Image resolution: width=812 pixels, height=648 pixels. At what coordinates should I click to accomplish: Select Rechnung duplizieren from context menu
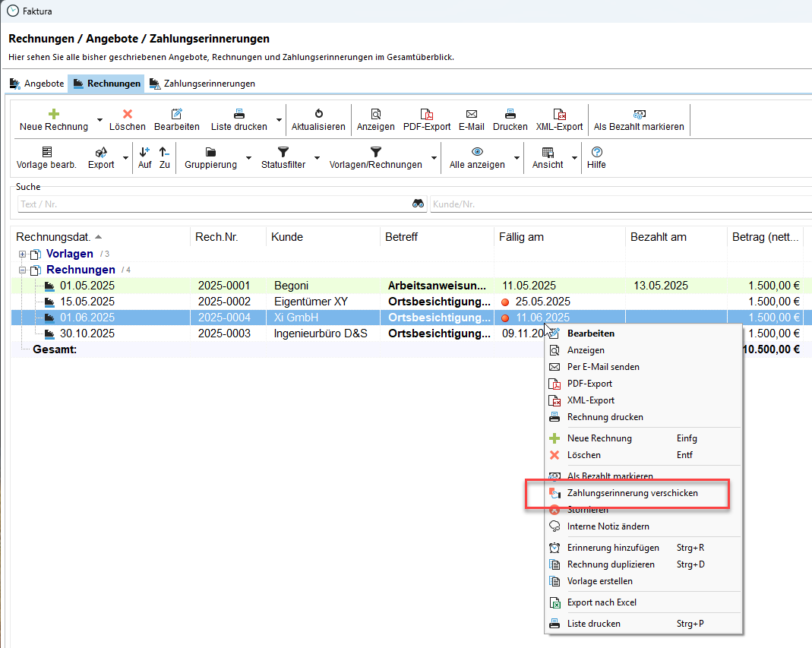pyautogui.click(x=610, y=564)
